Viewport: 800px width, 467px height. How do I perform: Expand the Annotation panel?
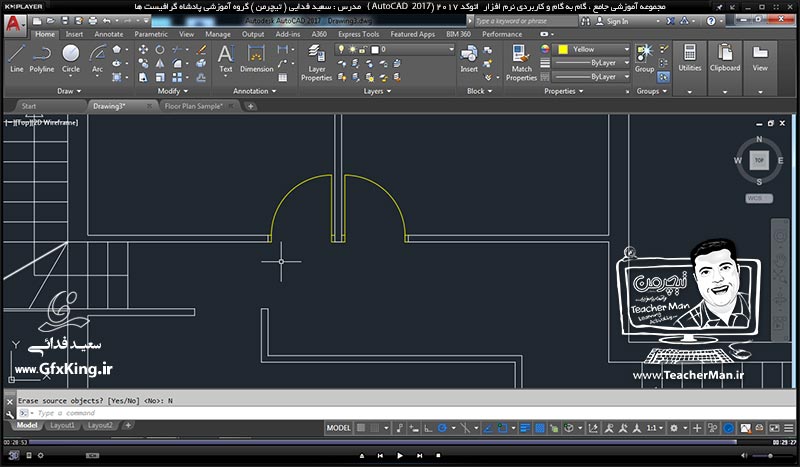254,91
